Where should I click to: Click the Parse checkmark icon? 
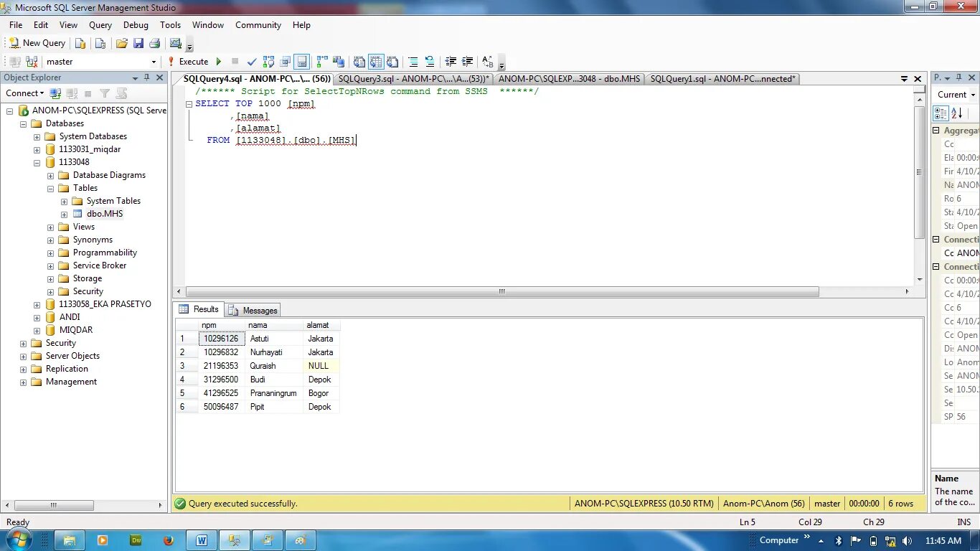pyautogui.click(x=252, y=62)
